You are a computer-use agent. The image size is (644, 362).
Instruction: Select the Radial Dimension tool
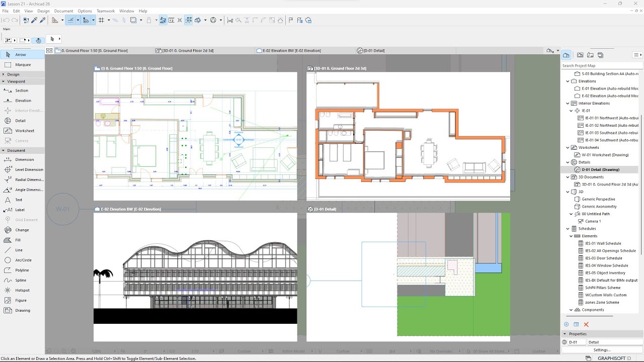point(22,179)
